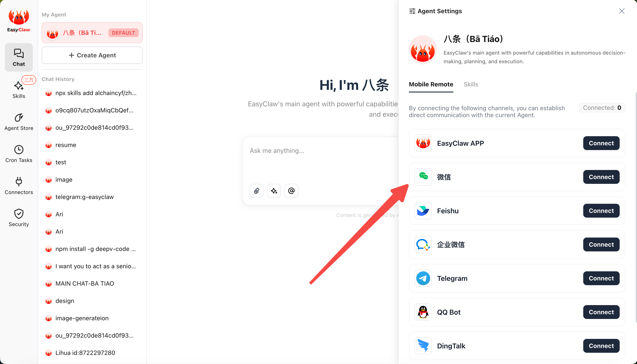Open the 'test' chat history entry
This screenshot has height=364, width=637.
[92, 162]
